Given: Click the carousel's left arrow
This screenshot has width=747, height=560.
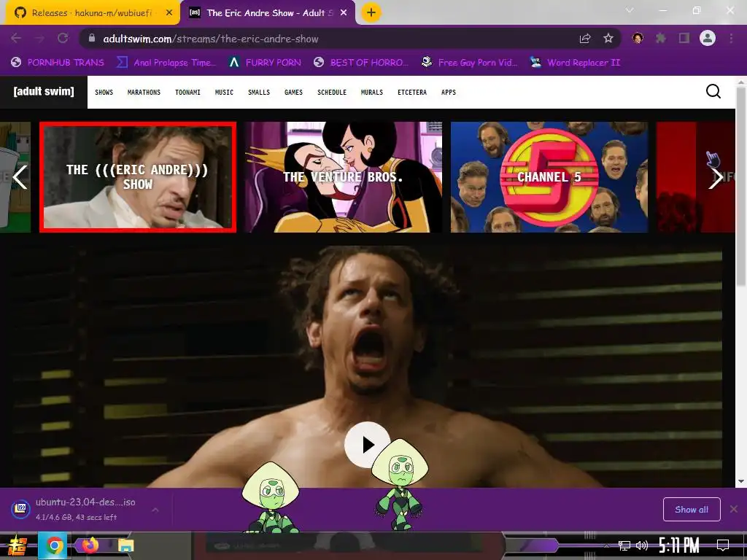Looking at the screenshot, I should click(19, 178).
